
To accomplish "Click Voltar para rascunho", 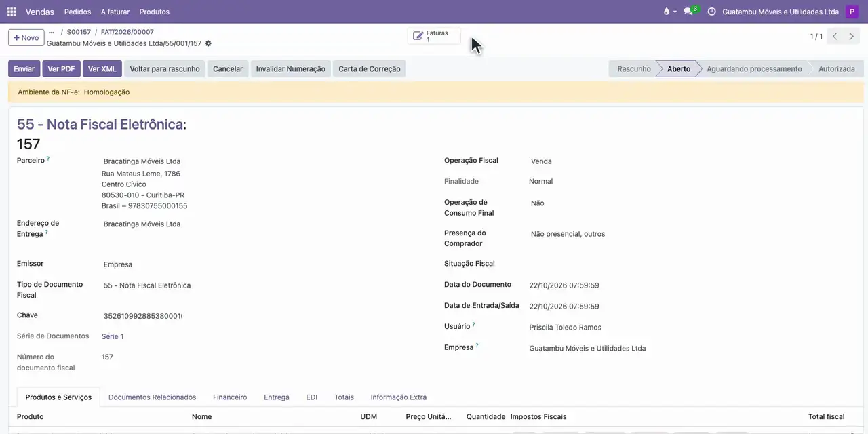I will pos(165,68).
